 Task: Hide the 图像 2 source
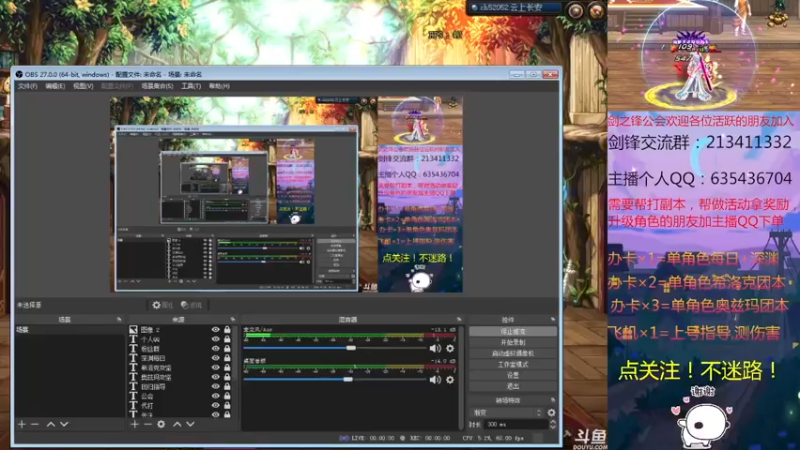point(216,330)
